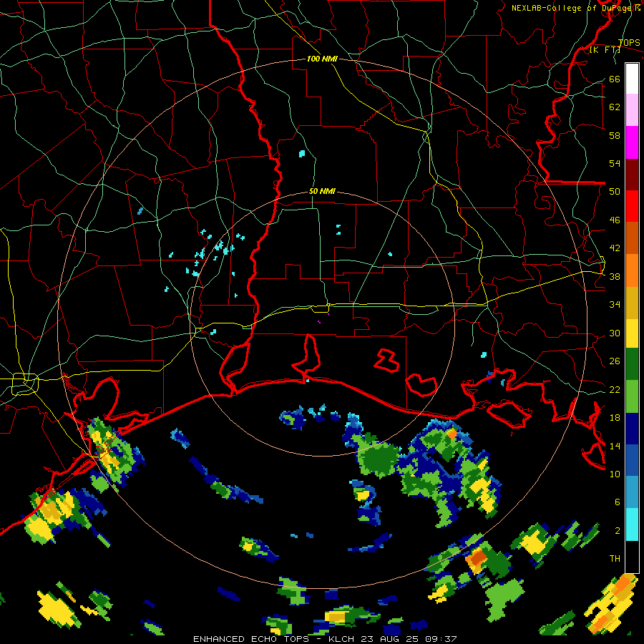Viewport: 644px width, 644px height.
Task: Click the "KLCH" station identifier
Action: click(x=342, y=639)
